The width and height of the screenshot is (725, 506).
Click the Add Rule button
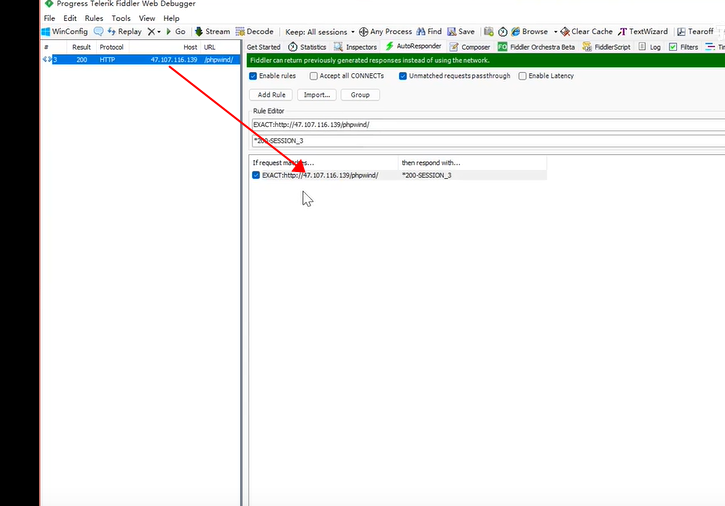point(271,95)
